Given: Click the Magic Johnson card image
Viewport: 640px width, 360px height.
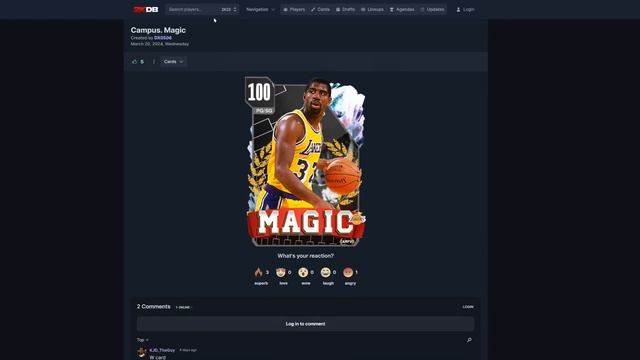Looking at the screenshot, I should coord(305,162).
